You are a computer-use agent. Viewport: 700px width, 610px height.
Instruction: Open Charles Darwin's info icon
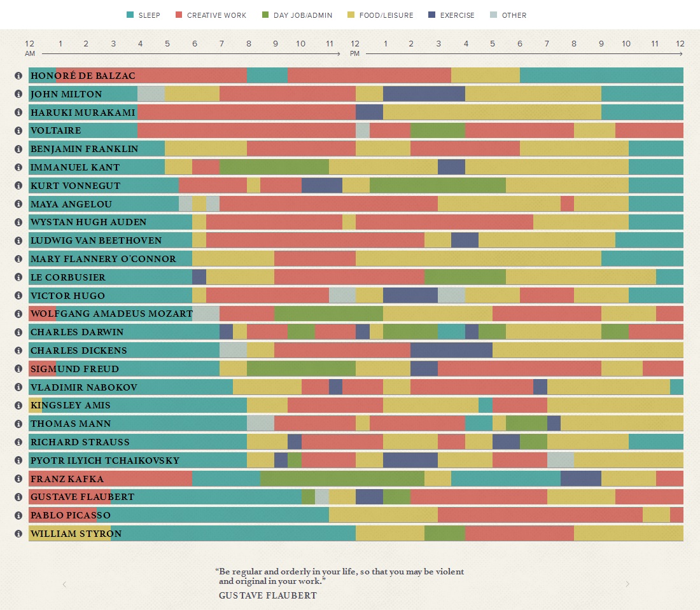(18, 332)
